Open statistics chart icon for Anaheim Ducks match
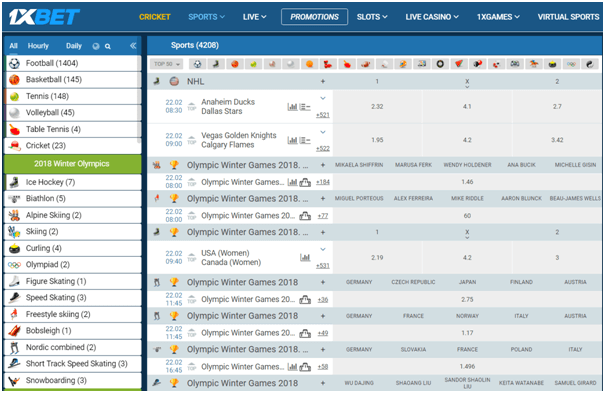Image resolution: width=606 pixels, height=393 pixels. tap(293, 107)
